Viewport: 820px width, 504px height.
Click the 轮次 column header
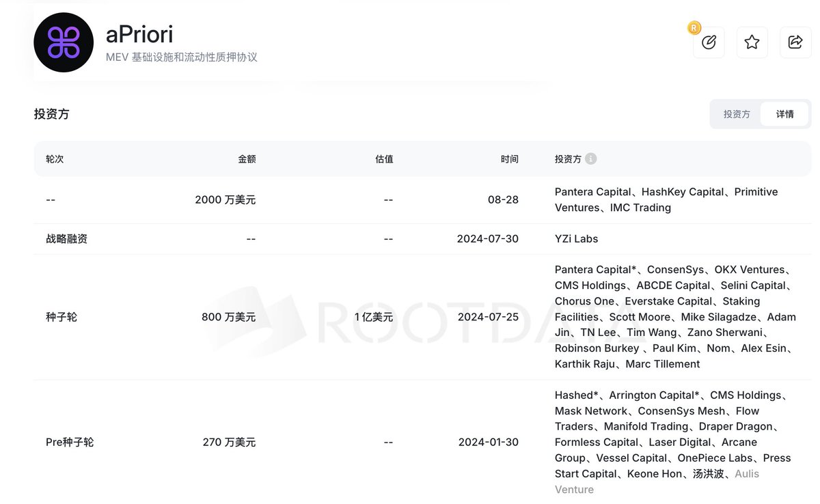55,158
